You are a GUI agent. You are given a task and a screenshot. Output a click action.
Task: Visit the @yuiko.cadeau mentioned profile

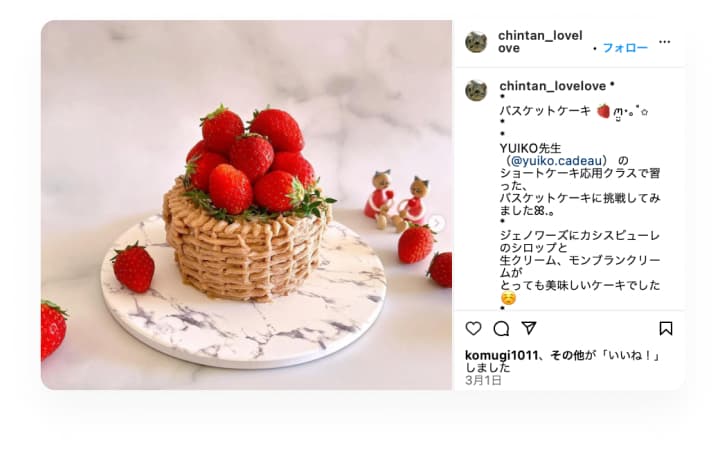557,161
